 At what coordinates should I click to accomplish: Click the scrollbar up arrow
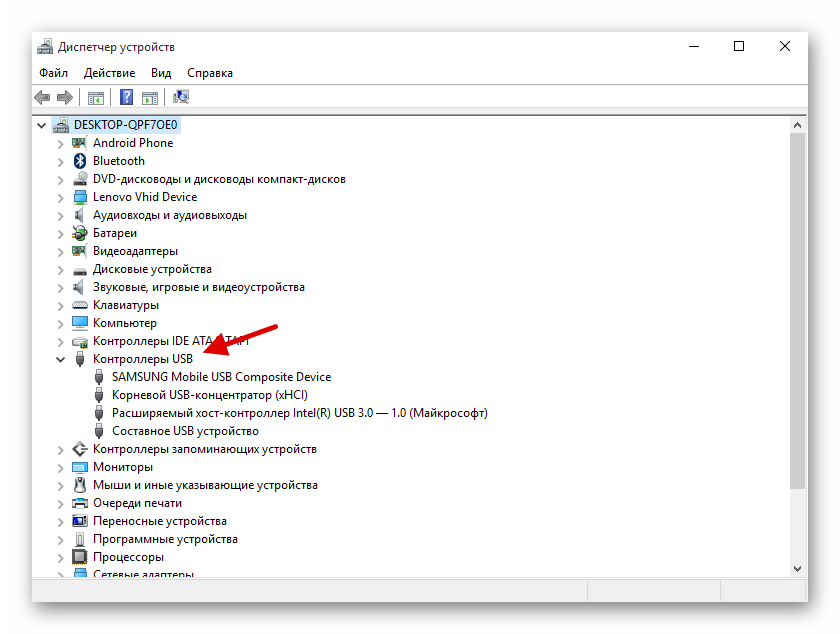tap(797, 125)
